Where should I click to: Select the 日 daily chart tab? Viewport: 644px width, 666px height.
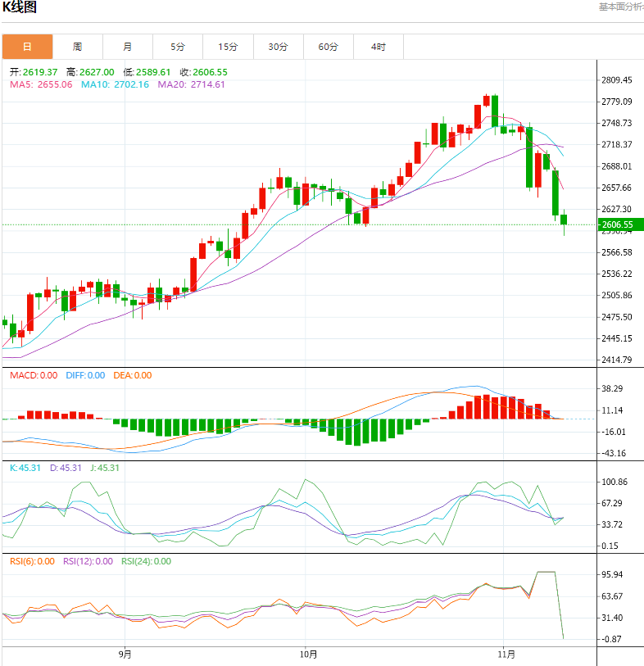(x=27, y=47)
